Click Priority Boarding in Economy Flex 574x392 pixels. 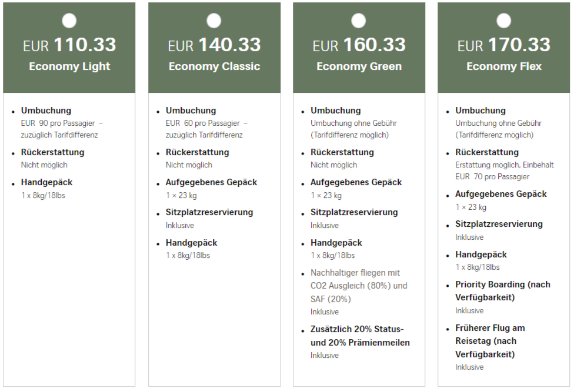coord(502,291)
